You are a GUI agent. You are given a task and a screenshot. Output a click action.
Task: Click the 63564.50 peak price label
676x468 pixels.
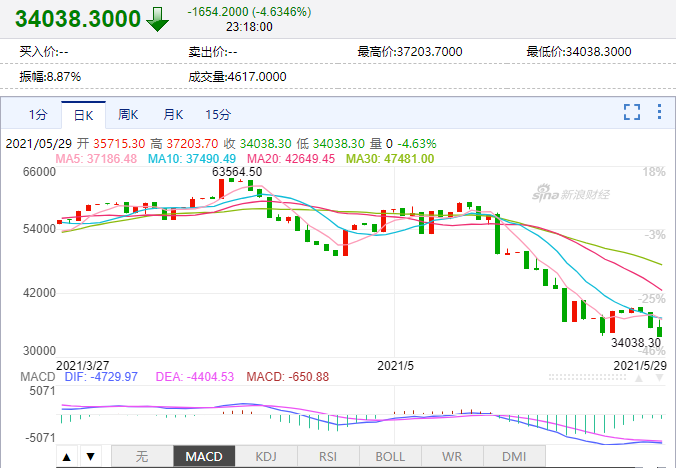point(237,172)
